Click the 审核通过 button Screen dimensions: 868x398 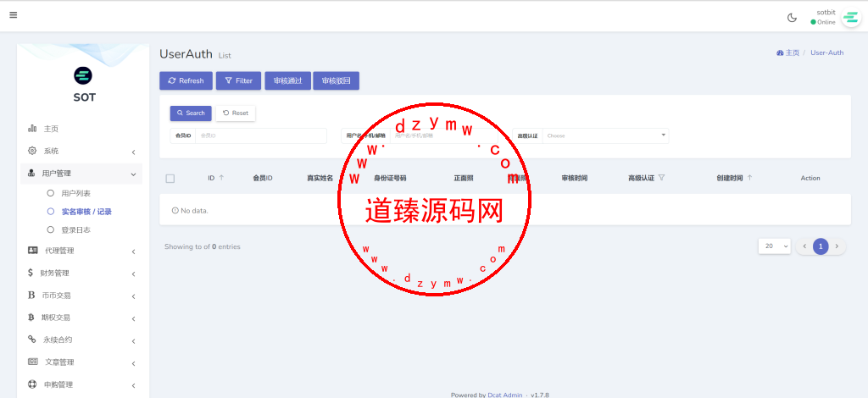click(x=288, y=80)
